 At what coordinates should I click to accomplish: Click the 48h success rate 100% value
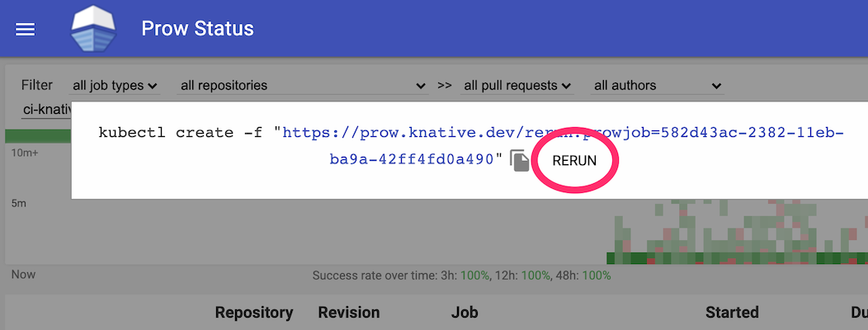pos(597,276)
